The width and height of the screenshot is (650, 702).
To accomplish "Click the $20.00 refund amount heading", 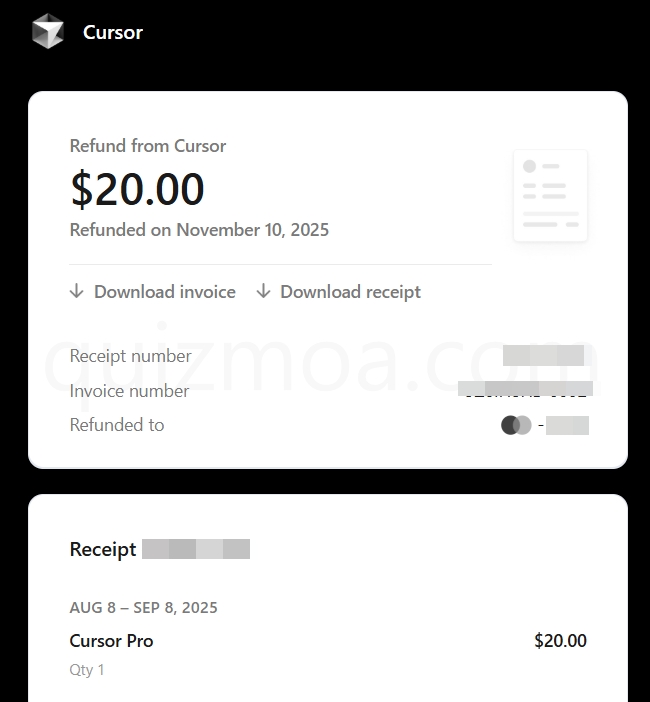I will [137, 188].
